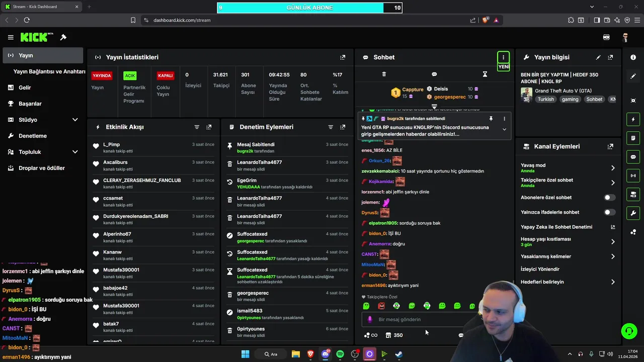Open Spotify from the taskbar
The height and width of the screenshot is (362, 644).
[340, 354]
